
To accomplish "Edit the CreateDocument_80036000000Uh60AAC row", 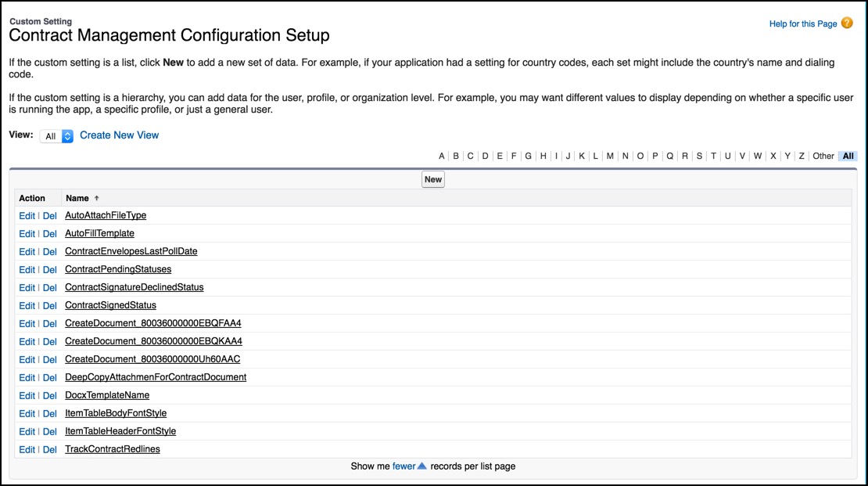I will (x=27, y=360).
